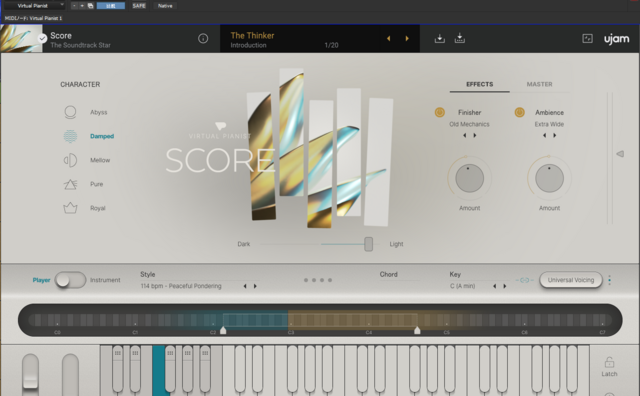Toggle the Ambience power button
Viewport: 640px width, 396px height.
tap(520, 112)
